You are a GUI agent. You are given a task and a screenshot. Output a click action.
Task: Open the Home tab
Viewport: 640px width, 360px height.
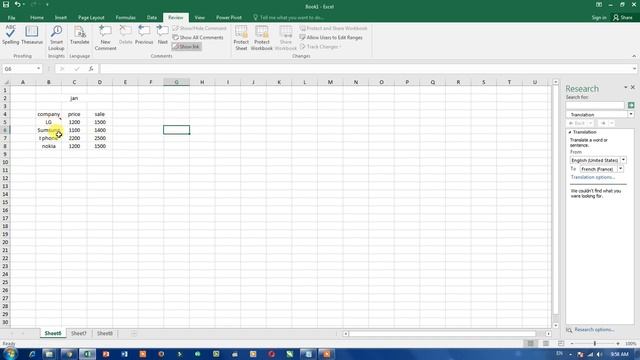[37, 18]
